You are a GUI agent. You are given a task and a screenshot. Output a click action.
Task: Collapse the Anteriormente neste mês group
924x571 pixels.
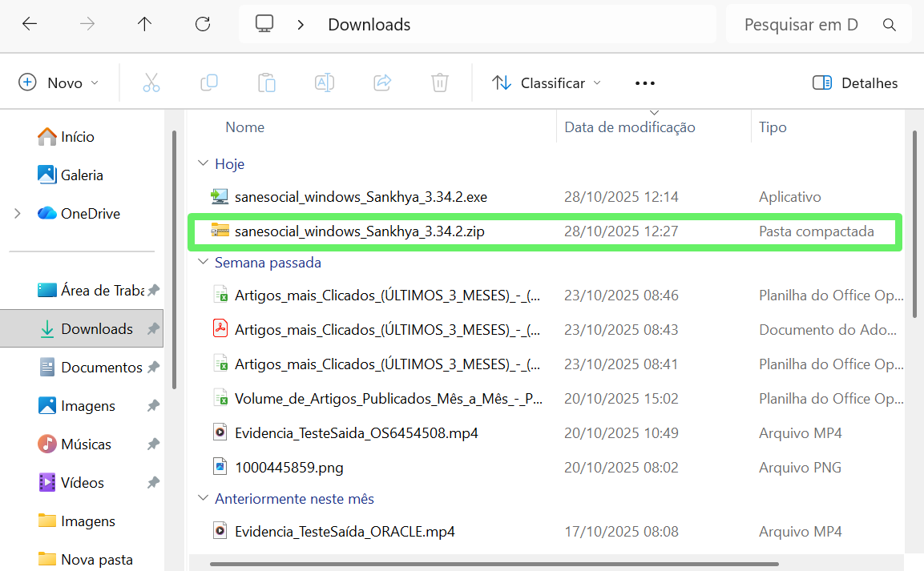[203, 498]
